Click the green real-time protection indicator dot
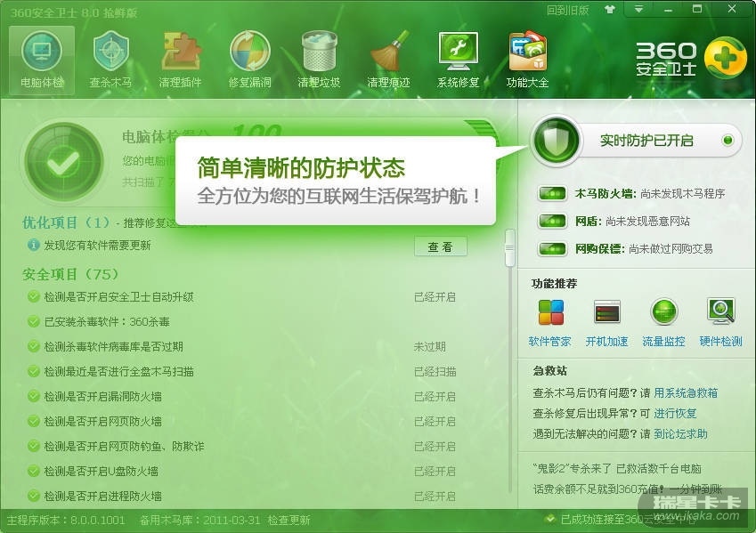This screenshot has width=756, height=533. [x=728, y=141]
